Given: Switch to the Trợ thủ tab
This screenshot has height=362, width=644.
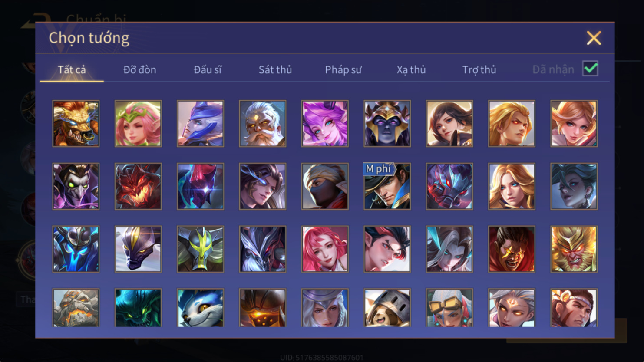Looking at the screenshot, I should coord(479,69).
